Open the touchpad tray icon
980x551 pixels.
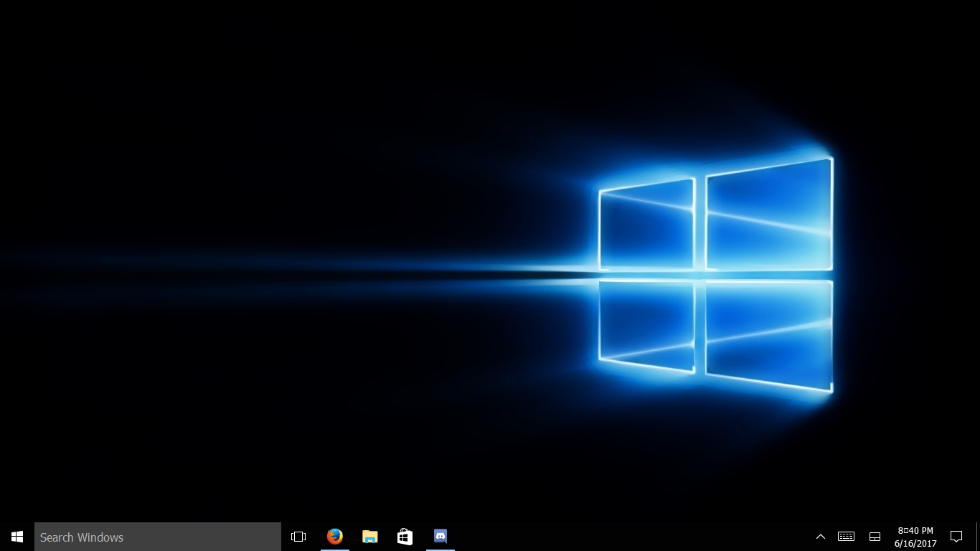click(875, 537)
